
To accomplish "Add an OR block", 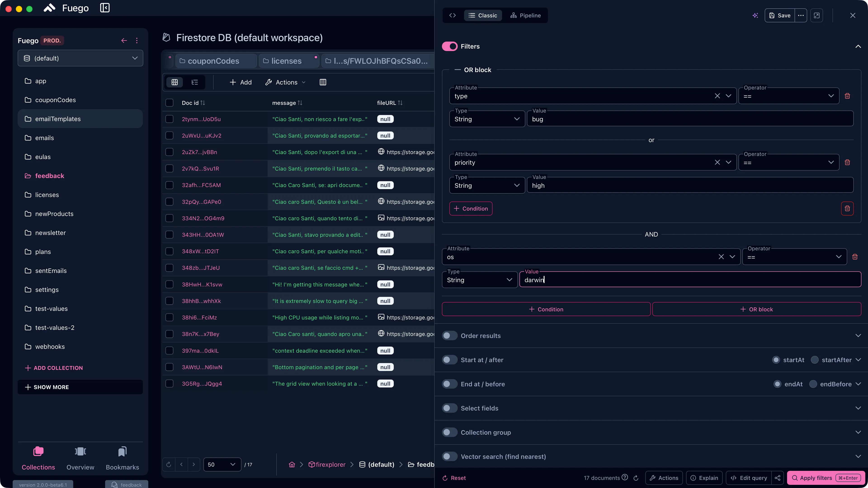I will 757,309.
